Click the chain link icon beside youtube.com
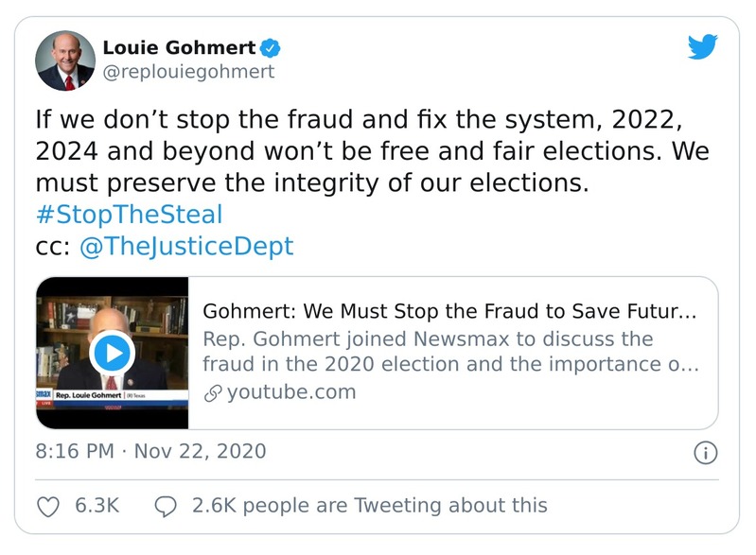 [x=213, y=392]
